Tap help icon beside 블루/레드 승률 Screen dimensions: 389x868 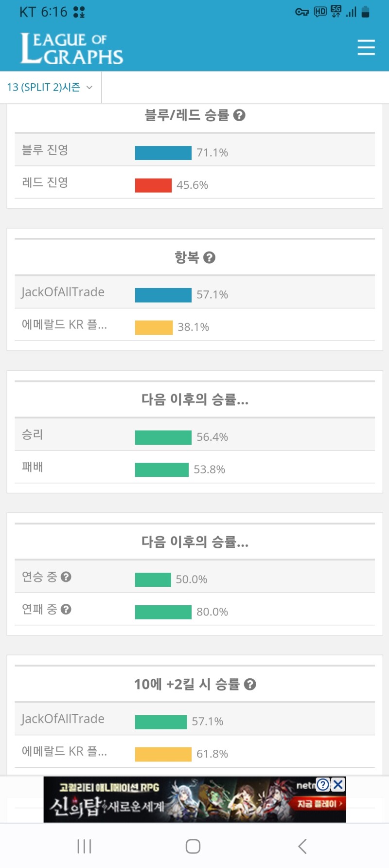pyautogui.click(x=239, y=115)
